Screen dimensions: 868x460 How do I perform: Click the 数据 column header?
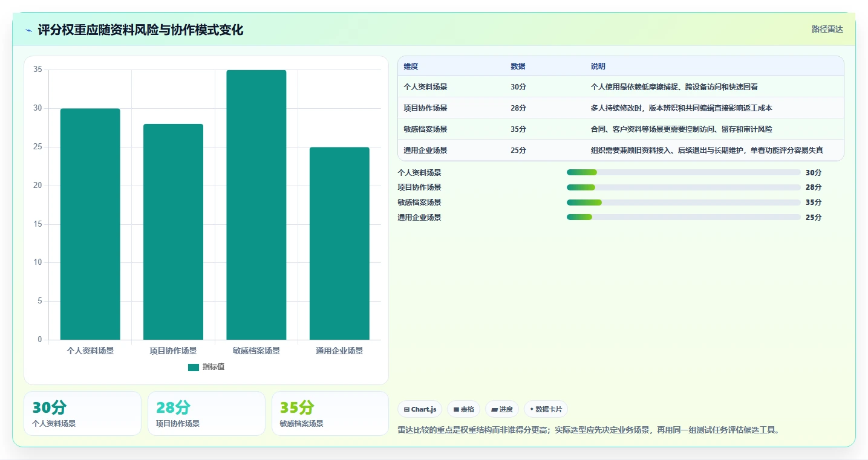pos(518,66)
